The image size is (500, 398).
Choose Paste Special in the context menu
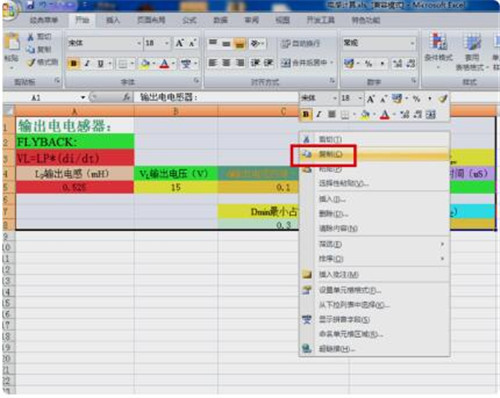pyautogui.click(x=375, y=184)
